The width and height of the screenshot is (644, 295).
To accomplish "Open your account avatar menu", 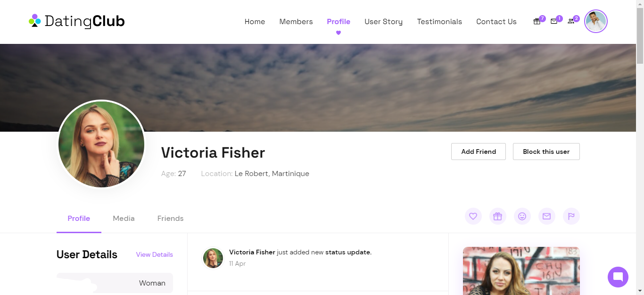I will click(x=595, y=21).
